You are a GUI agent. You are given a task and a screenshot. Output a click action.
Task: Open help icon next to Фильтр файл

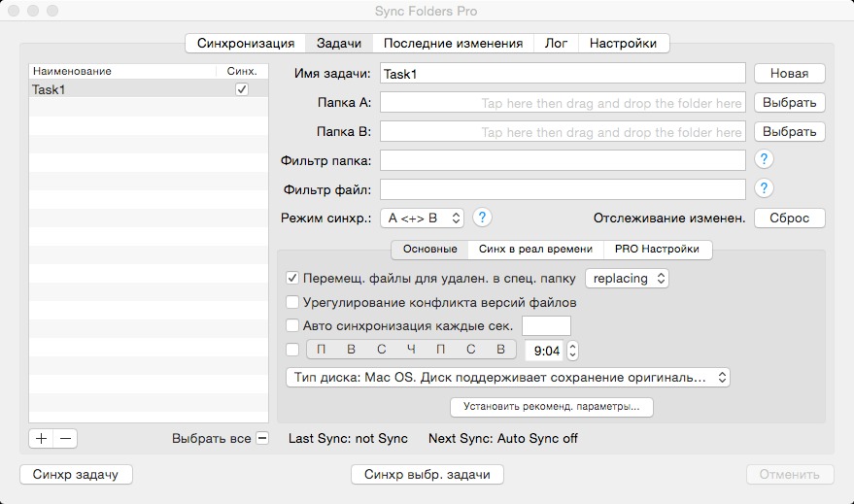765,188
